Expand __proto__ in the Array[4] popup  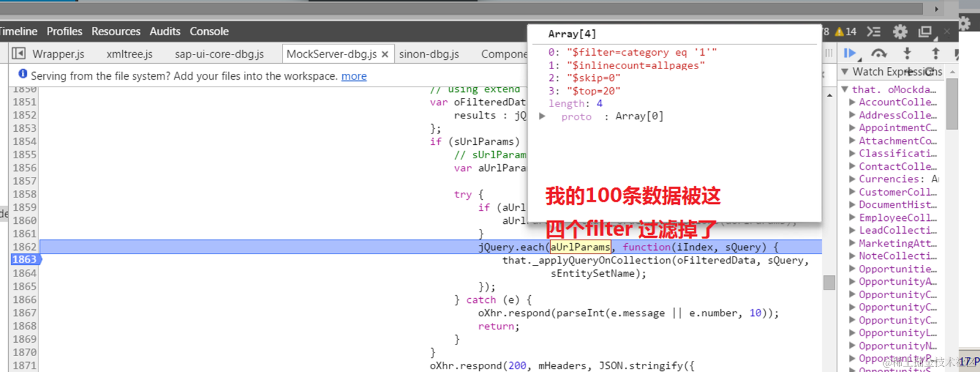point(542,116)
